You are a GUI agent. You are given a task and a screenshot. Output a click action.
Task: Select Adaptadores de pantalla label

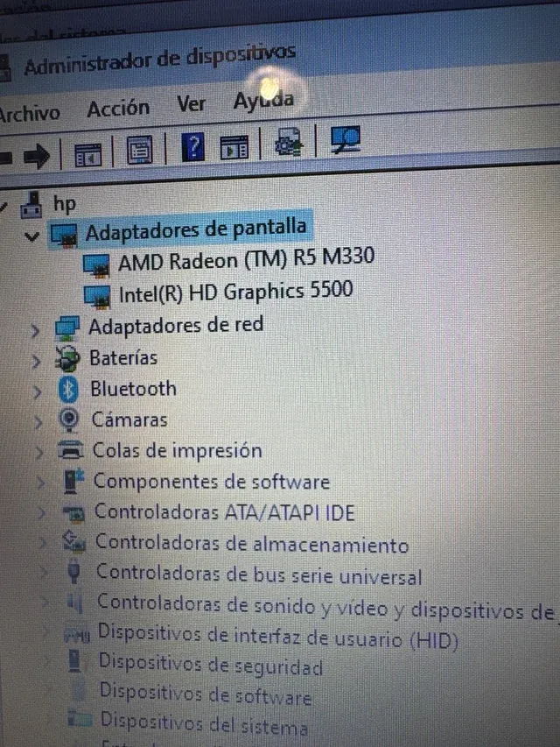click(196, 230)
